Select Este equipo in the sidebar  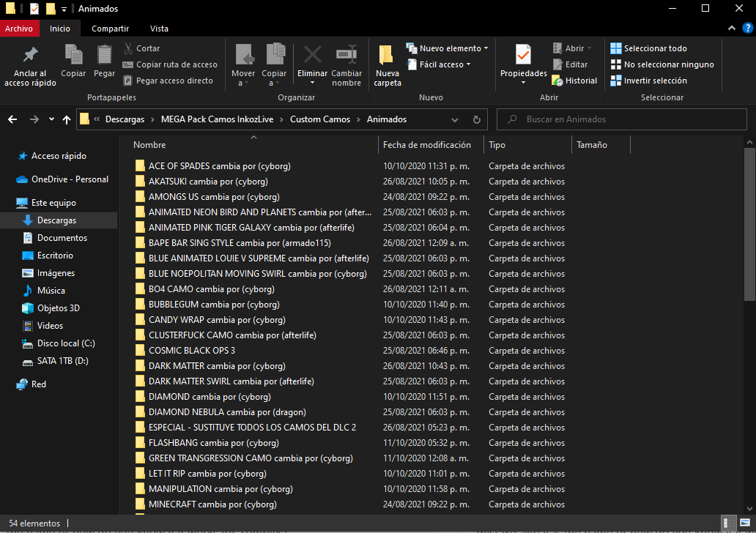coord(46,202)
